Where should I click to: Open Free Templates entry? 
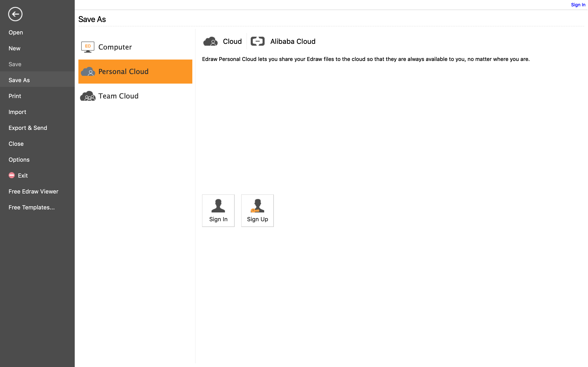point(32,207)
